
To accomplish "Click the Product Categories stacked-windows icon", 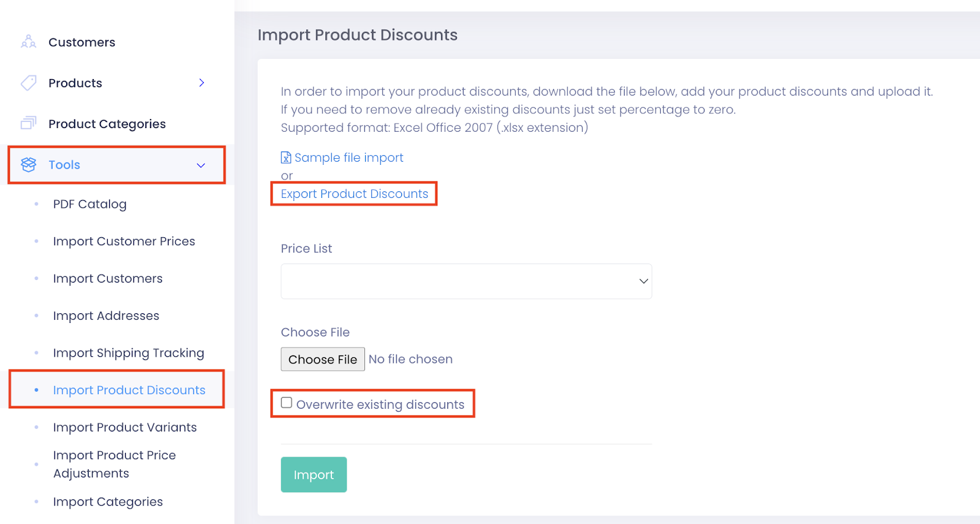I will tap(28, 123).
